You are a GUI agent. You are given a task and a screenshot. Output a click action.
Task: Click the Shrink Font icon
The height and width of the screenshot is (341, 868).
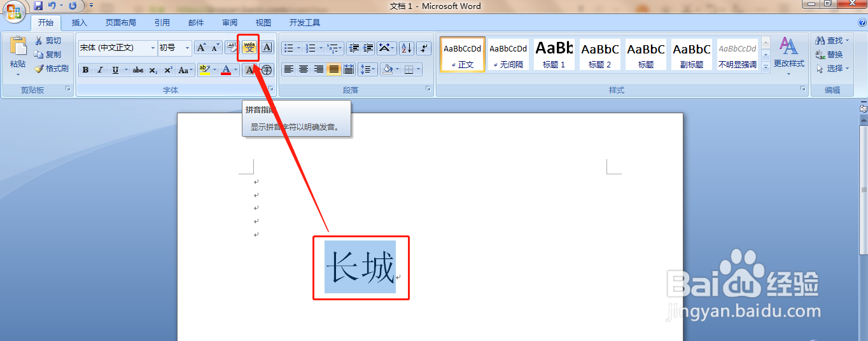[x=215, y=48]
